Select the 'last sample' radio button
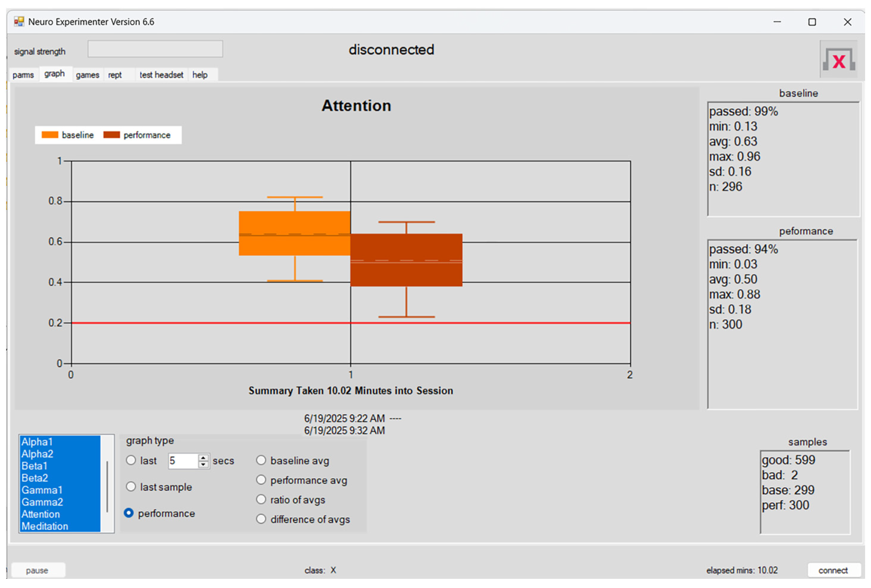The width and height of the screenshot is (871, 588). coord(131,486)
